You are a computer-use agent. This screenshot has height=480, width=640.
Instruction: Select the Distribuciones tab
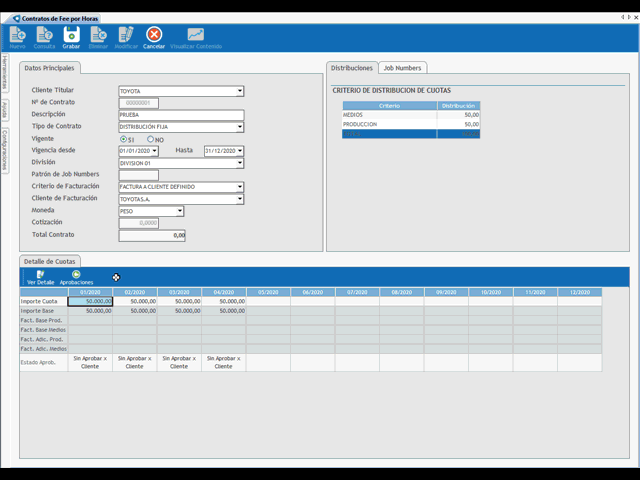pyautogui.click(x=351, y=68)
